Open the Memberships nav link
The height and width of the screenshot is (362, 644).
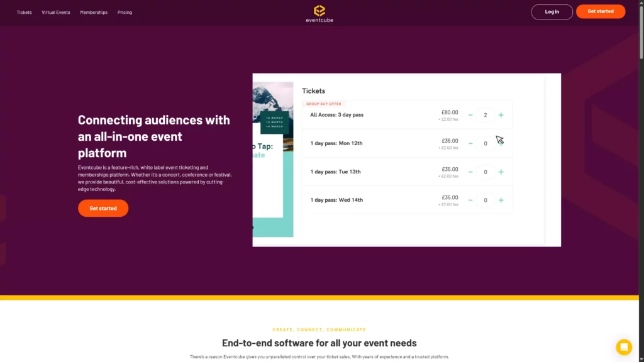pos(94,13)
